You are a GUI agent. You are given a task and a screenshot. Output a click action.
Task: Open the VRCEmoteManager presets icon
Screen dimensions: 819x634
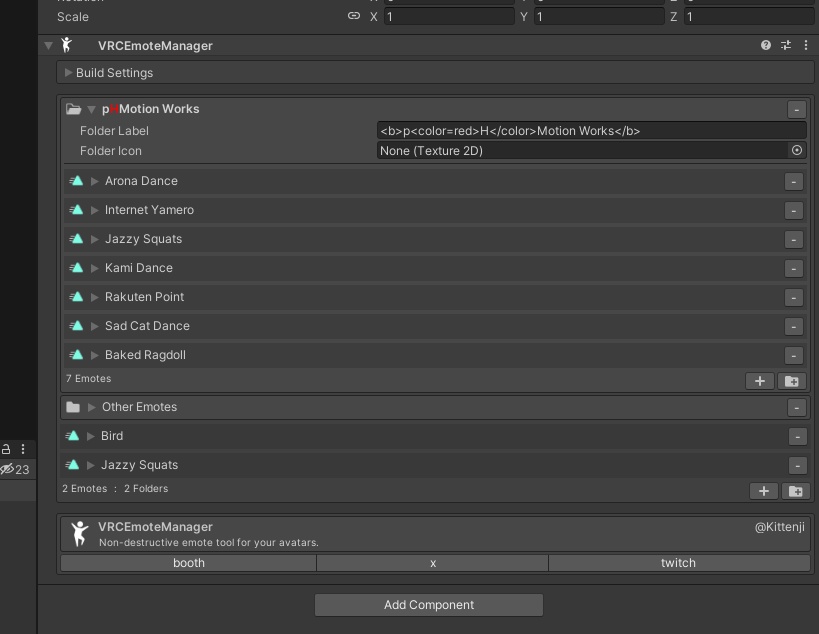coord(787,45)
